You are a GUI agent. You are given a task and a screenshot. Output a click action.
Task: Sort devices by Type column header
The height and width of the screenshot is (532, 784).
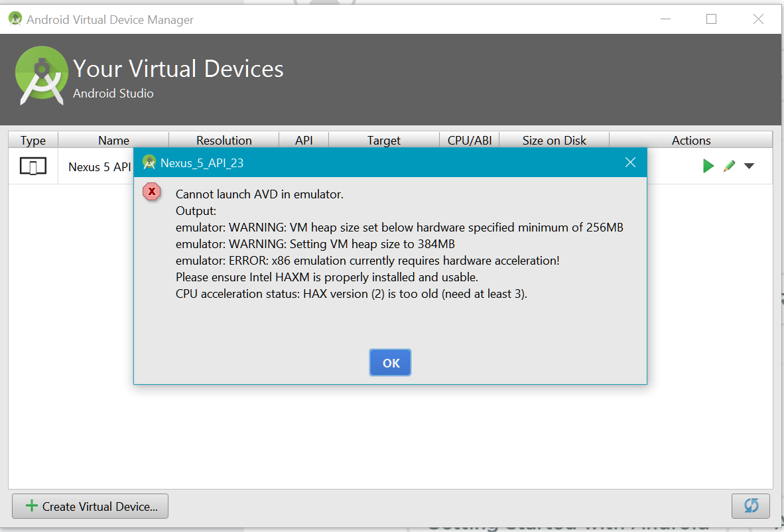[x=33, y=140]
